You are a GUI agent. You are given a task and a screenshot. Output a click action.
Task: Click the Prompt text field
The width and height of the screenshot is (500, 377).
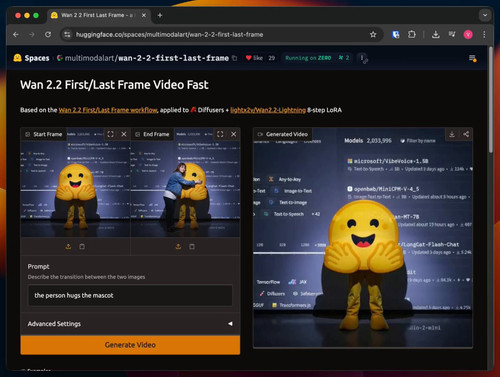(130, 295)
